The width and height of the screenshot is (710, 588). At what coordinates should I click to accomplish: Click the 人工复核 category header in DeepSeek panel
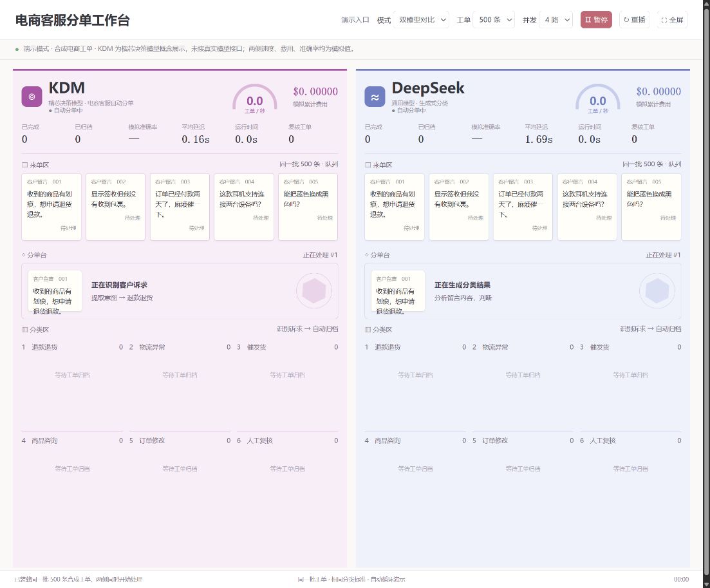pos(631,441)
